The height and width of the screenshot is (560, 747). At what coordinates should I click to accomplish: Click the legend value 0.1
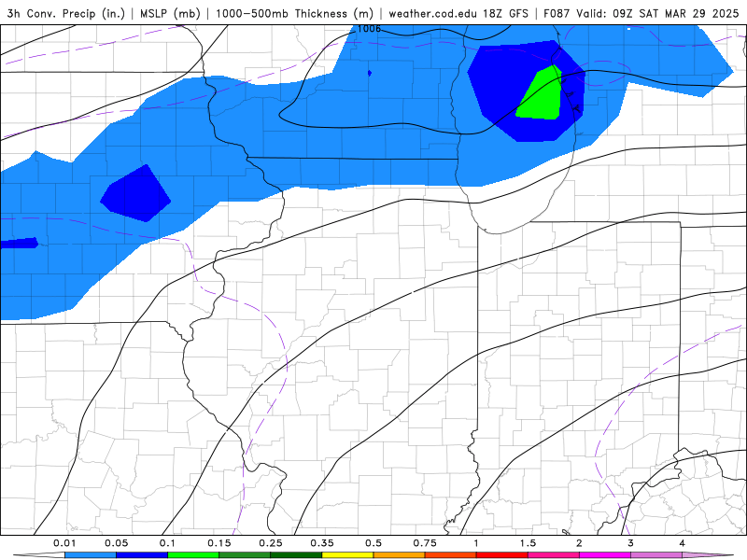[x=167, y=543]
